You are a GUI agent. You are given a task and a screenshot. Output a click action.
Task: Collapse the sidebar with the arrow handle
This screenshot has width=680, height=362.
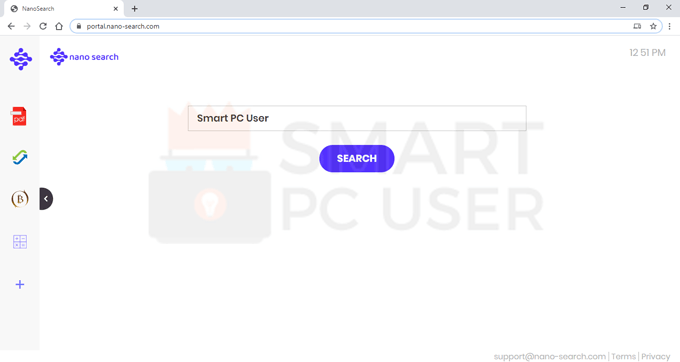[46, 199]
